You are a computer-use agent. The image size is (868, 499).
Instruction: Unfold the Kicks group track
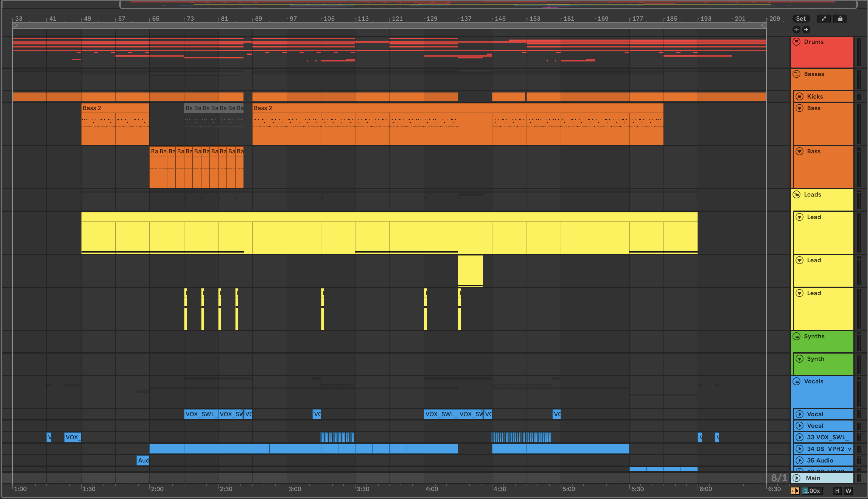pyautogui.click(x=800, y=96)
